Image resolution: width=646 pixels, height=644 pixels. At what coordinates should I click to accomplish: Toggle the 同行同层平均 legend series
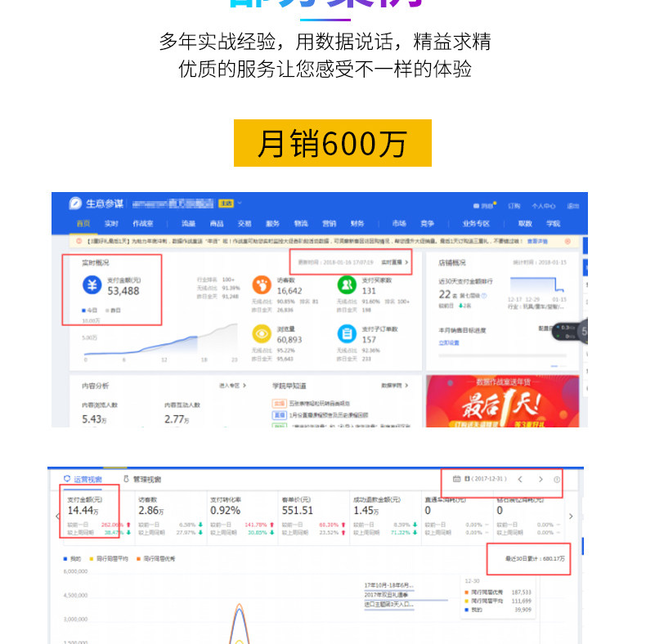coord(109,559)
